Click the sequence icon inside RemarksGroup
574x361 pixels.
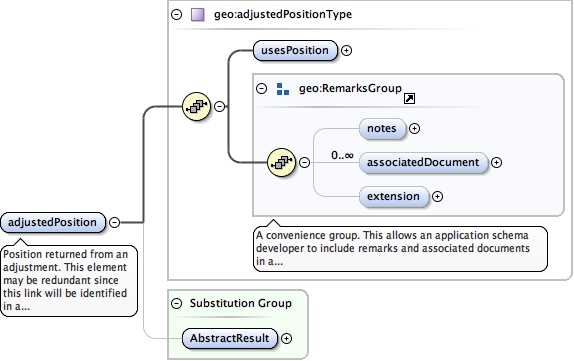[x=282, y=162]
